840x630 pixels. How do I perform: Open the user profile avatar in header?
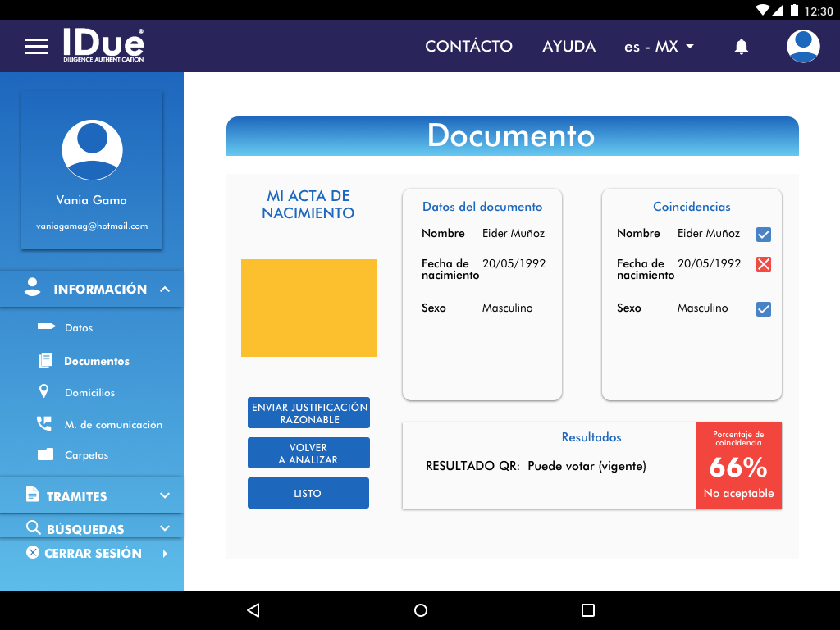pos(803,46)
